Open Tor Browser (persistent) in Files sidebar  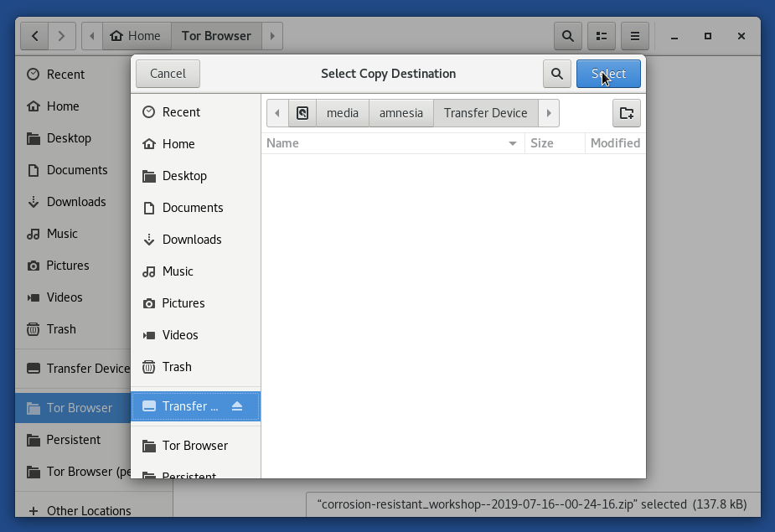[73, 472]
